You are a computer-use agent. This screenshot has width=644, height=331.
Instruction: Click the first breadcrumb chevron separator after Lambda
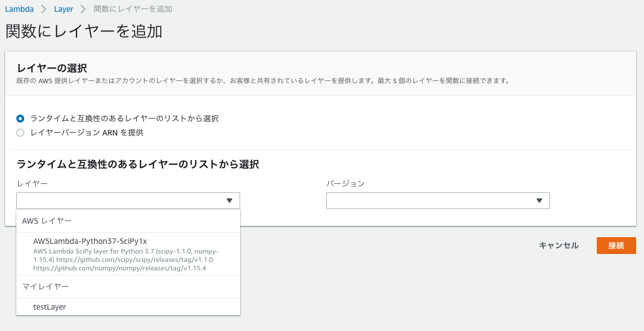point(44,9)
